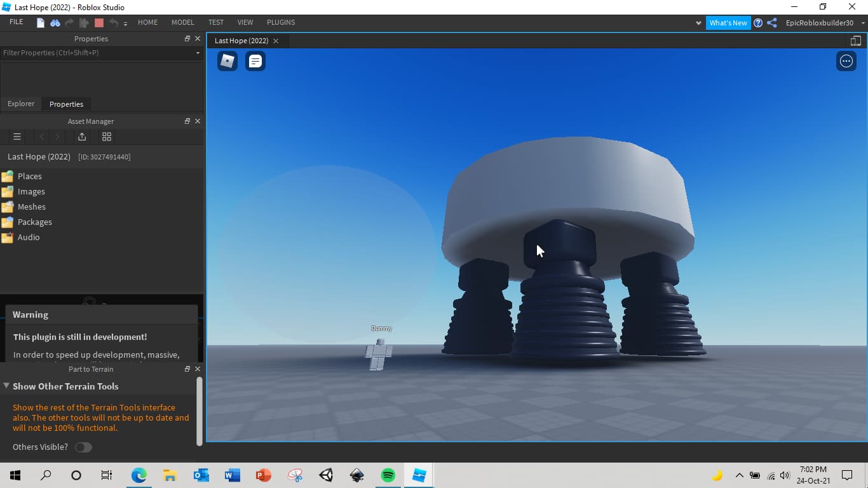Click the Dummy character in the viewport

click(x=379, y=355)
